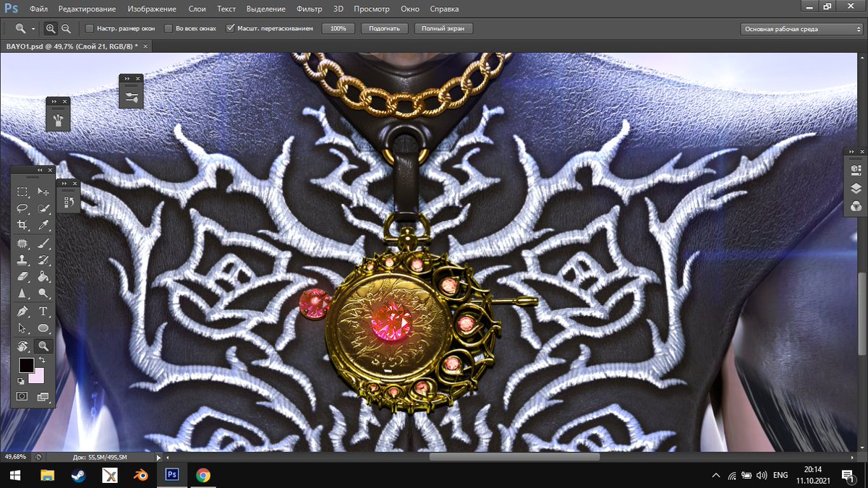Click the 100% zoom button
The height and width of the screenshot is (488, 868).
(x=339, y=29)
